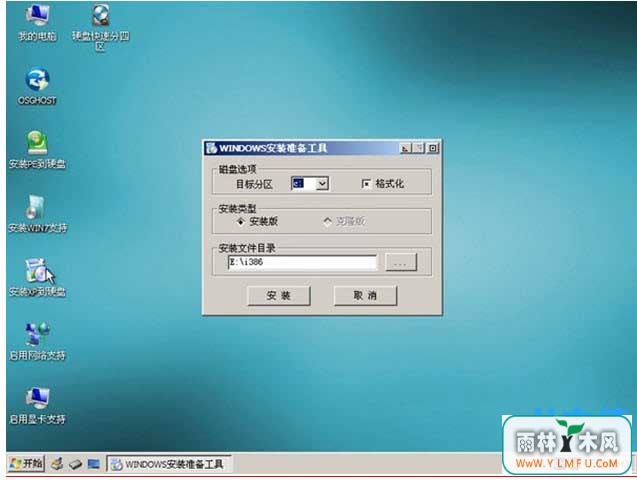Expand the 目标分区 target partition dropdown
Image resolution: width=637 pixels, height=480 pixels.
point(322,184)
